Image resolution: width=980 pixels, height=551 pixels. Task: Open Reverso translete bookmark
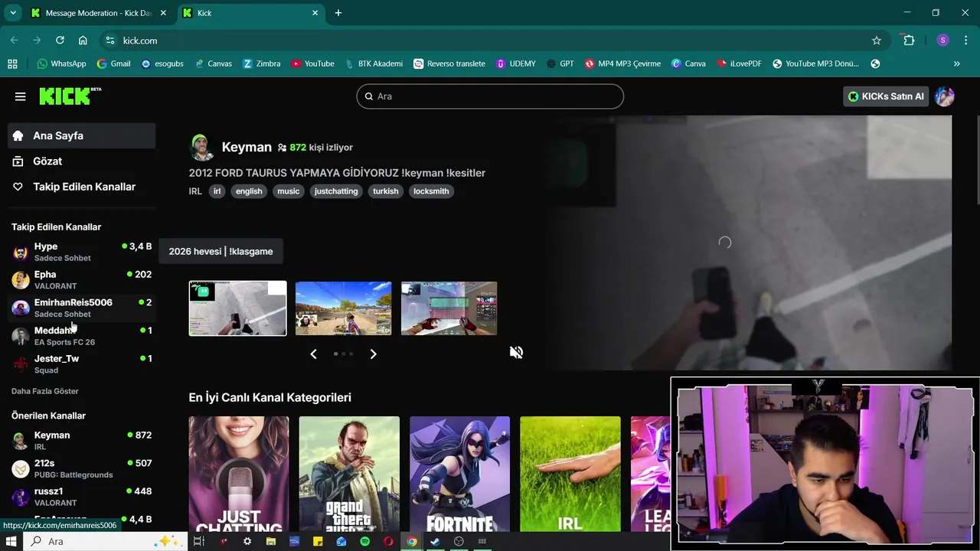(449, 64)
